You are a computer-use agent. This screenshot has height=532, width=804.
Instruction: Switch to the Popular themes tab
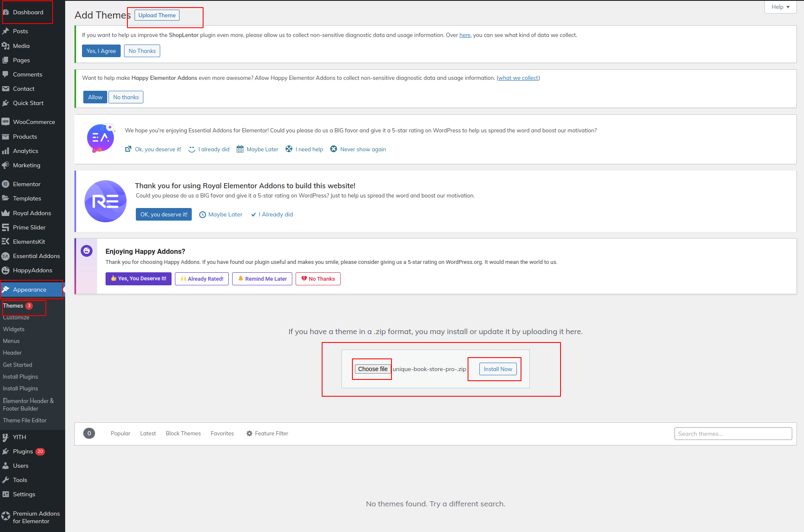pyautogui.click(x=120, y=433)
